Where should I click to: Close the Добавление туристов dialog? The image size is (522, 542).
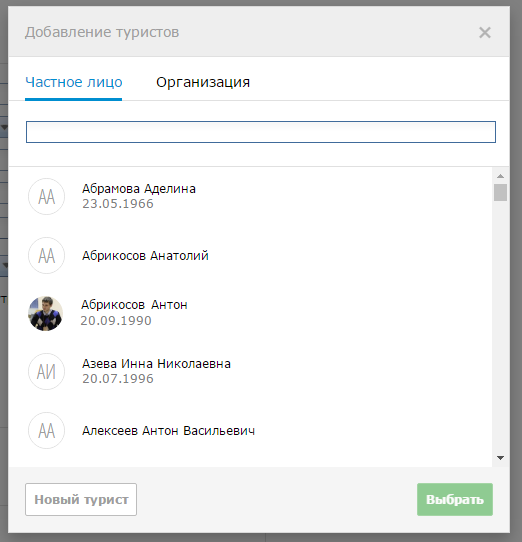click(x=485, y=33)
